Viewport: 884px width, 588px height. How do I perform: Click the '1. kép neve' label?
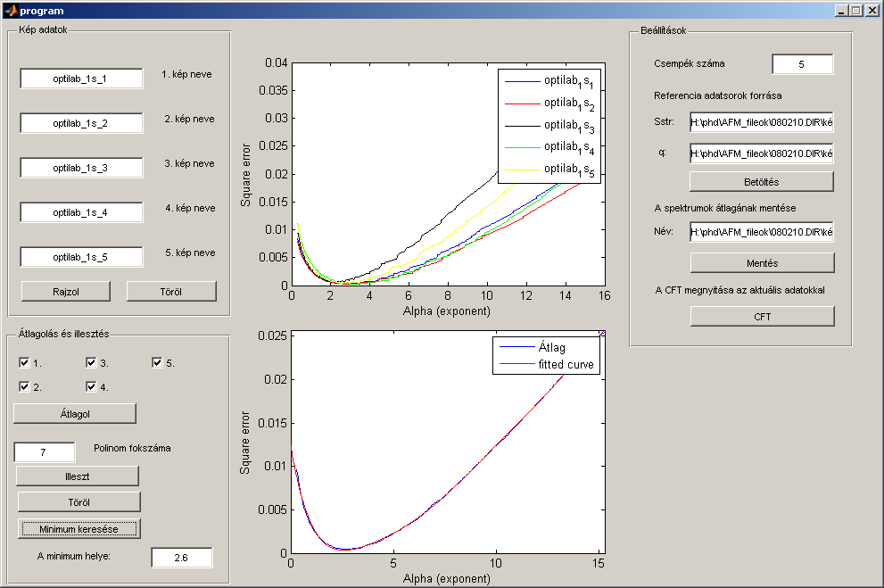click(186, 74)
